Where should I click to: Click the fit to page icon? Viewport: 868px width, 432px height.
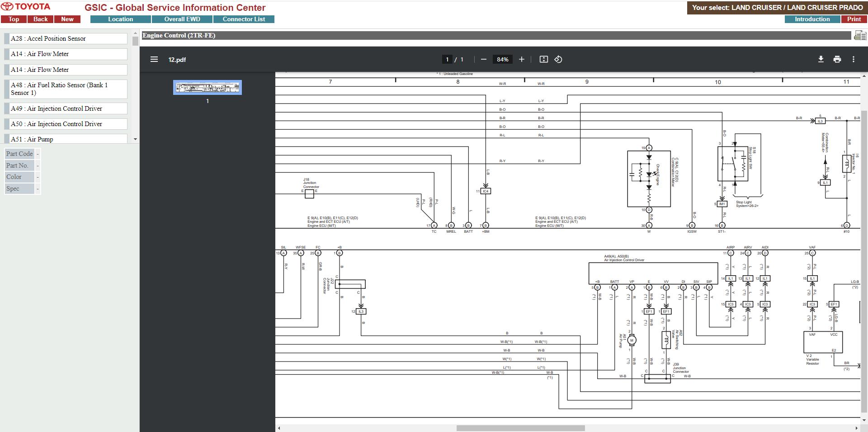[544, 59]
